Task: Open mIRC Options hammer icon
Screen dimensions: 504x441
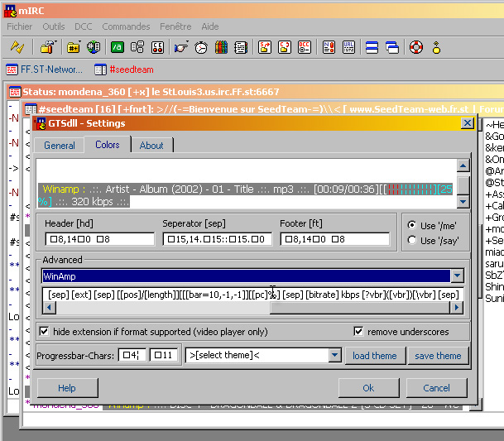Action: point(48,47)
